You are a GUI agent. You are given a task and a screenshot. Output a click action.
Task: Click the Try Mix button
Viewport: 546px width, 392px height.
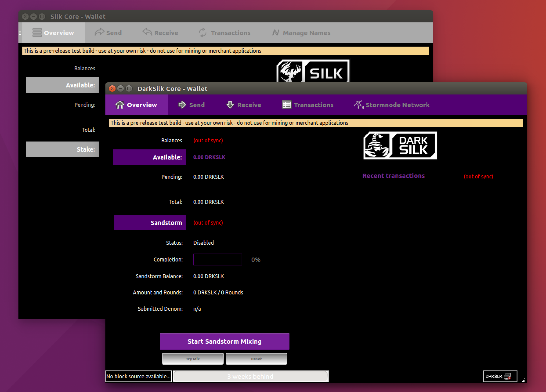[193, 359]
